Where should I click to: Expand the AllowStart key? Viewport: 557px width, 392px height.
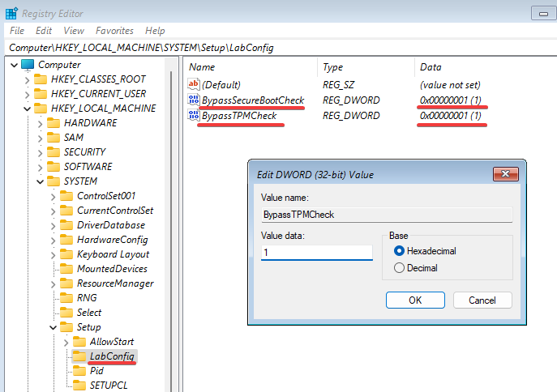tap(66, 342)
